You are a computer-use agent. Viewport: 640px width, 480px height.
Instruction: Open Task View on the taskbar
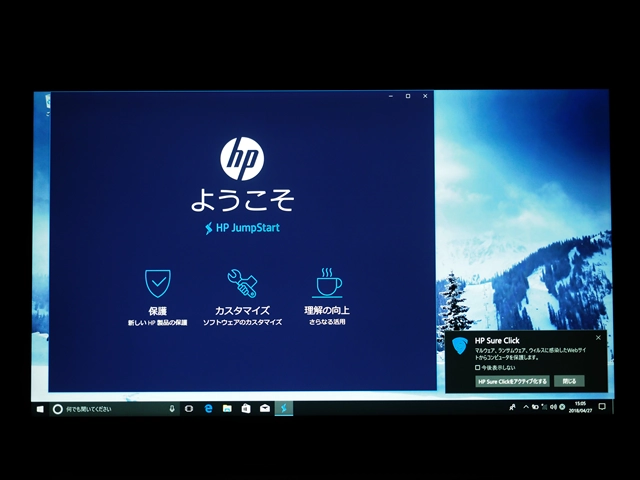click(189, 409)
